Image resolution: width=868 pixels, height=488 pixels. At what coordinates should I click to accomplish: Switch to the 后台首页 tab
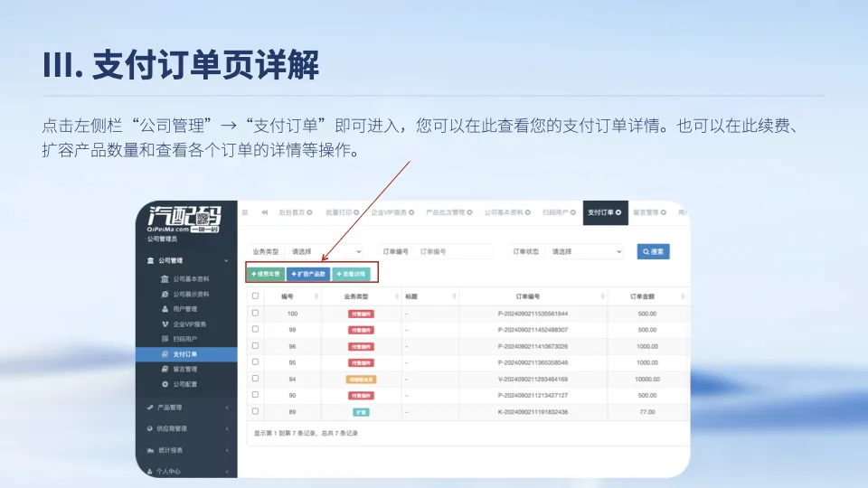click(x=296, y=212)
